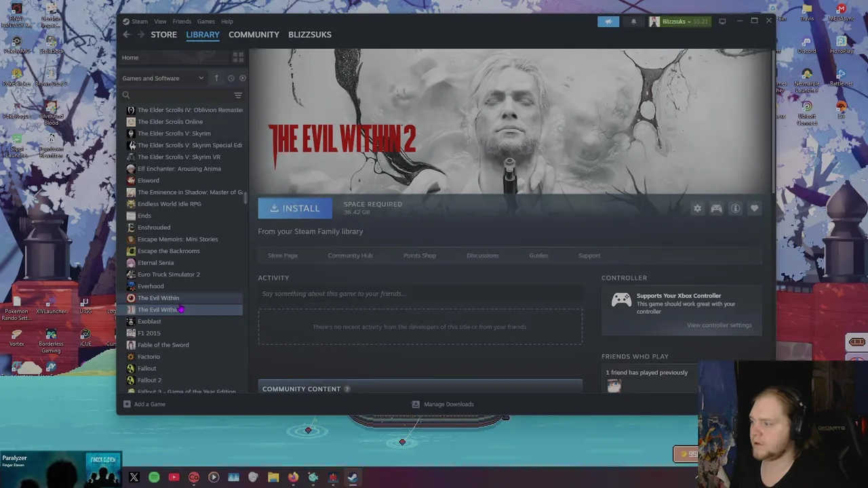Select Euro Truck Simulator 2 in the library
Viewport: 868px width, 488px height.
point(168,274)
